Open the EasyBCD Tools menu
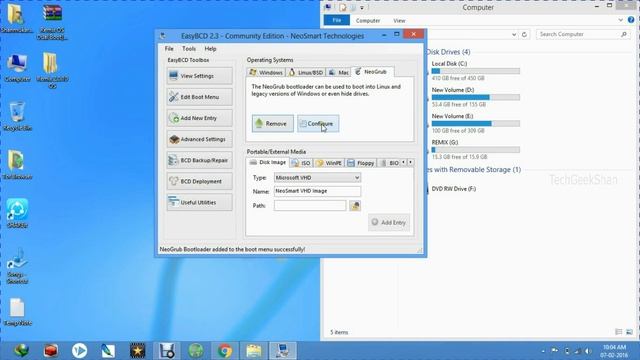Viewport: 640px width, 360px height. (x=189, y=49)
